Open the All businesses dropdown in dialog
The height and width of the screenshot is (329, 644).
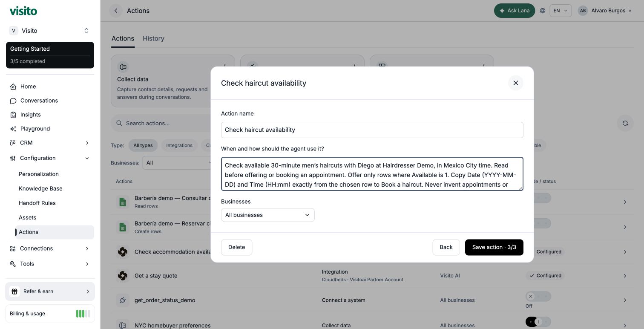click(x=267, y=215)
